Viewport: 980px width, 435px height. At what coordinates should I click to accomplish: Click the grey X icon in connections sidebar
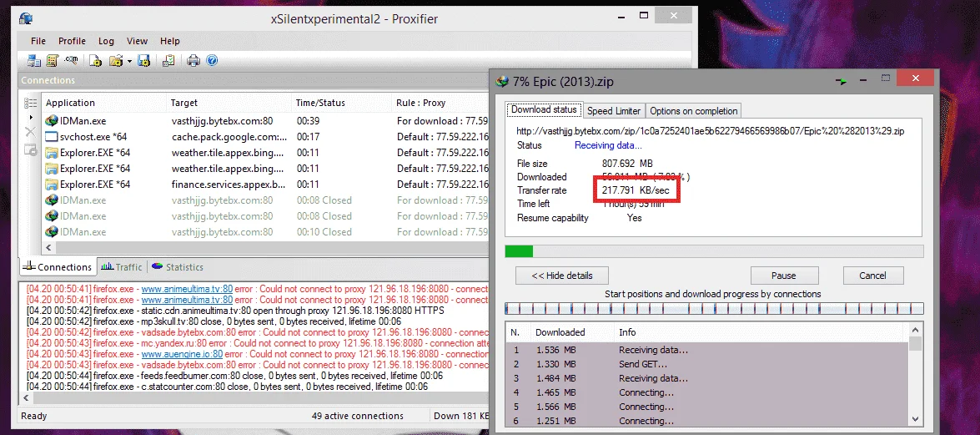[30, 131]
